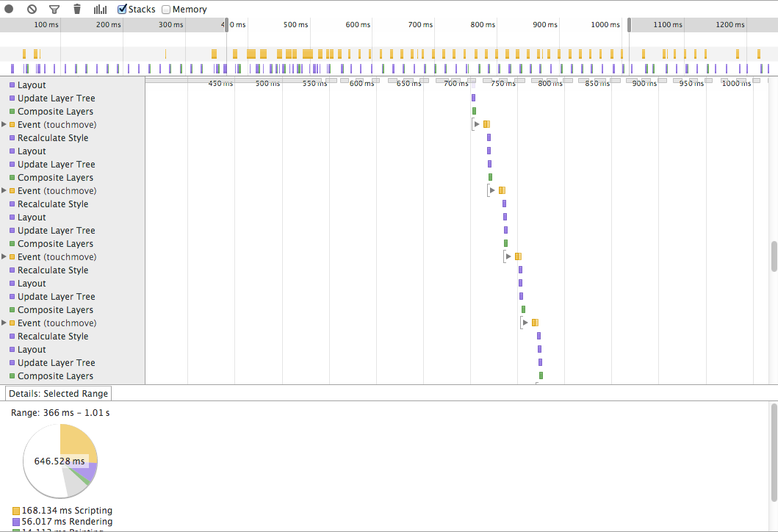778x532 pixels.
Task: Expand the topmost touchmove bar's triangle in timeline
Action: (x=477, y=124)
